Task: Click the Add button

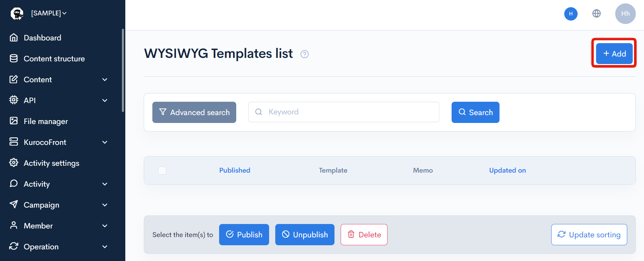Action: (x=614, y=53)
